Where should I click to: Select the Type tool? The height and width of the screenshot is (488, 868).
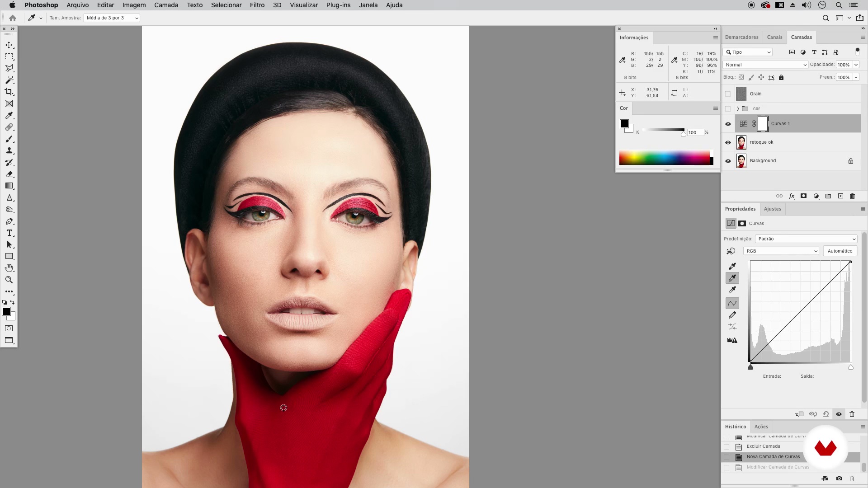[x=9, y=233]
